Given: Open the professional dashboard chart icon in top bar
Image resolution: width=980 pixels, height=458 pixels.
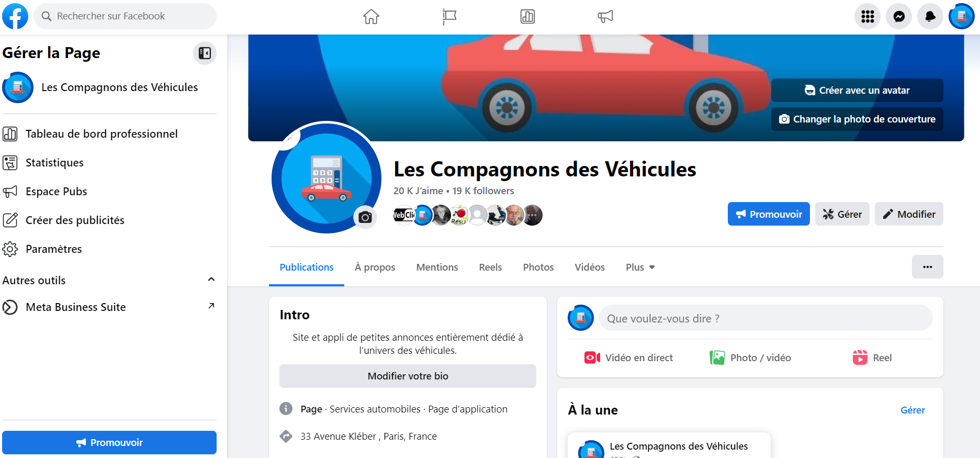Looking at the screenshot, I should pyautogui.click(x=527, y=17).
